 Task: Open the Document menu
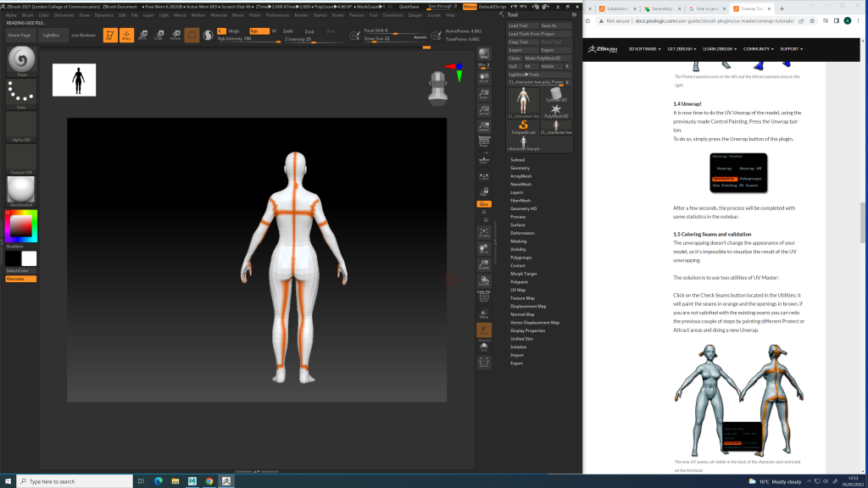point(64,15)
